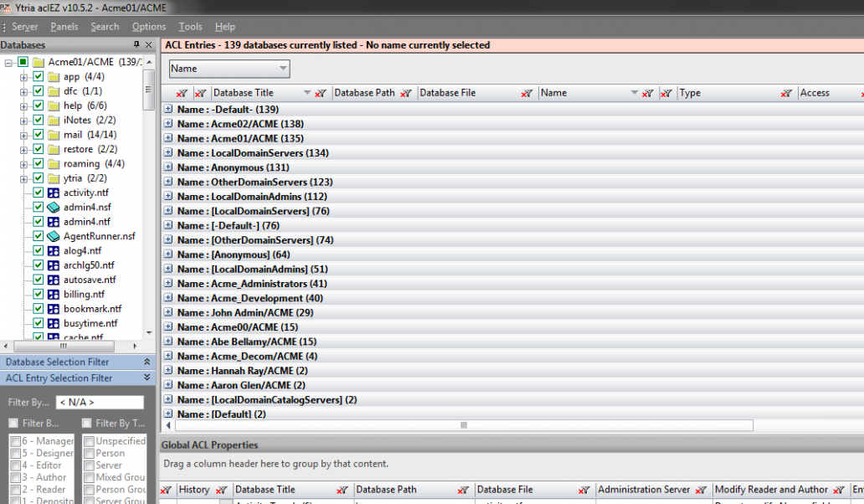The image size is (864, 504).
Task: Click the filter icon beside Database Path header
Action: [406, 94]
